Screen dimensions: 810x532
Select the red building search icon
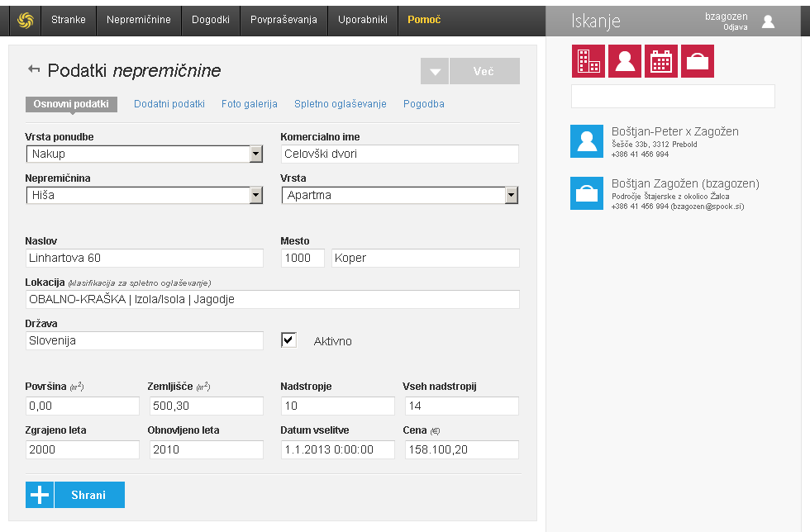pos(588,61)
